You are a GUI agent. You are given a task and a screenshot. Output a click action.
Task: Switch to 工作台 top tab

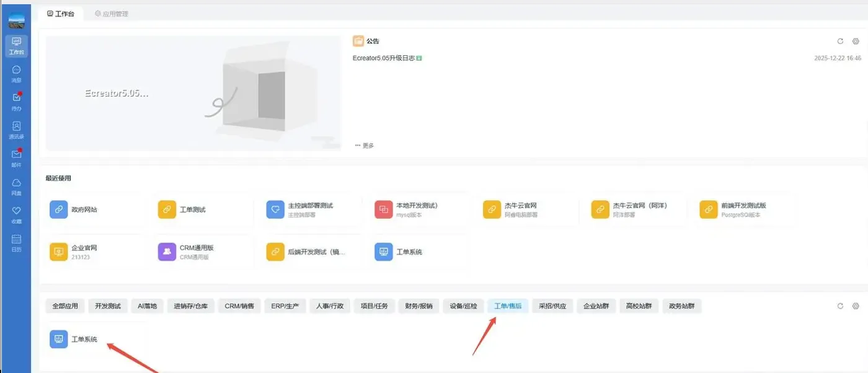pos(61,13)
